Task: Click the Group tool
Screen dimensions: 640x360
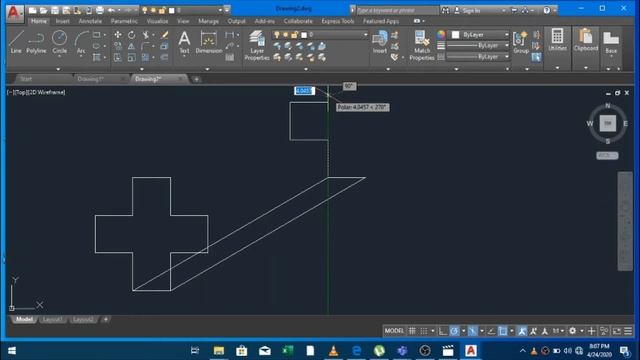Action: (x=520, y=42)
